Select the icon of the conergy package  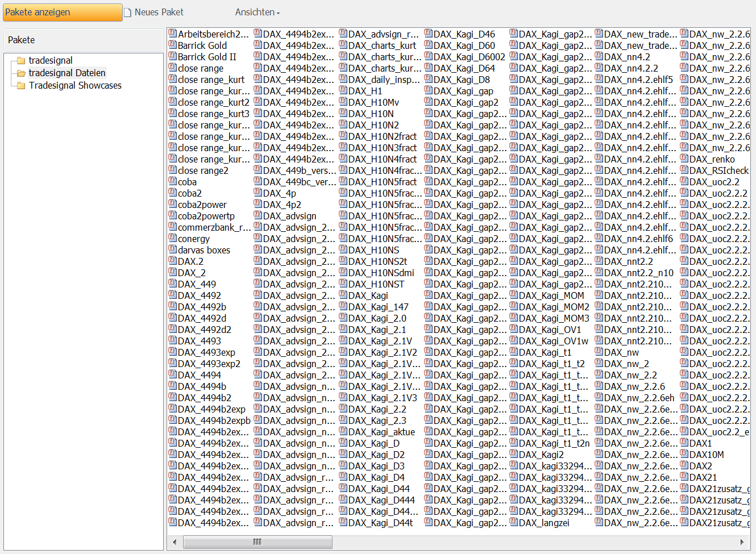(x=173, y=238)
